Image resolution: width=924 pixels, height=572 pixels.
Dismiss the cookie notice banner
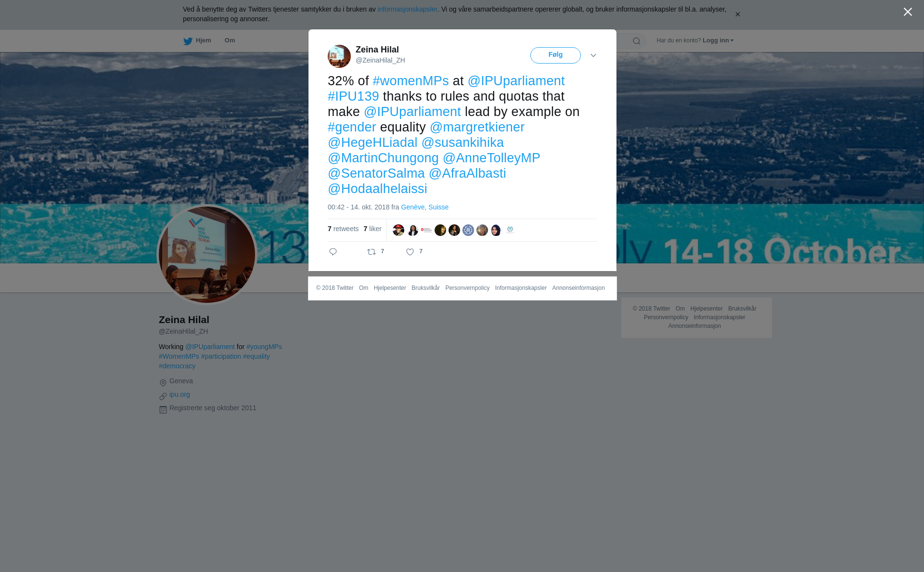click(737, 14)
